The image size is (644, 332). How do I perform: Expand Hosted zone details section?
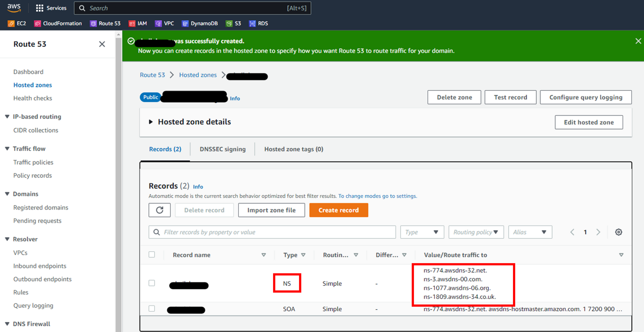coord(150,122)
